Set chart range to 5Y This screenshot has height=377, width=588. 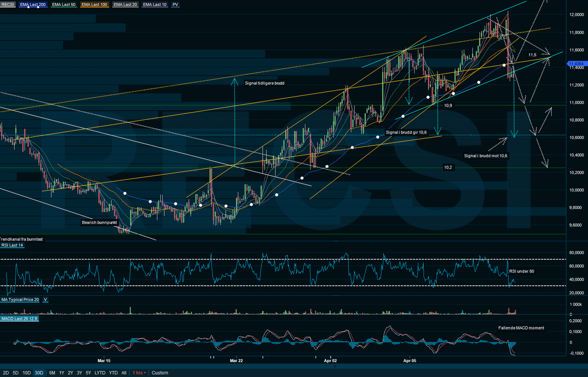tap(88, 373)
